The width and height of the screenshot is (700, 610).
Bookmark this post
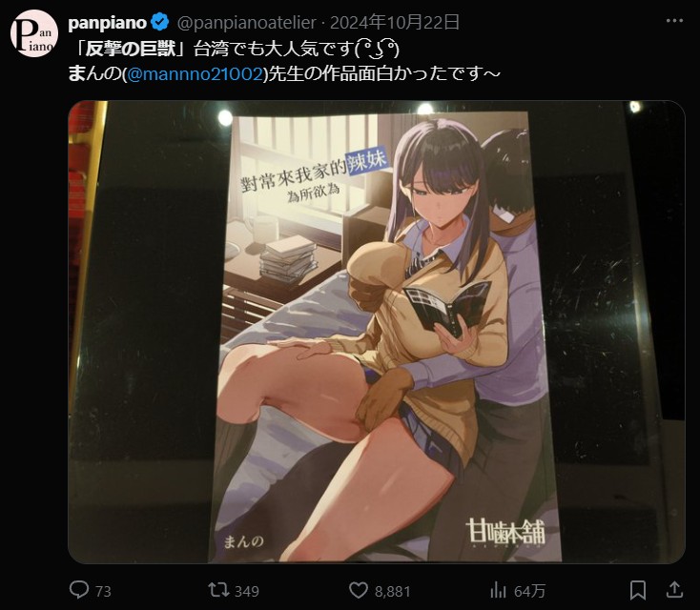pyautogui.click(x=637, y=590)
